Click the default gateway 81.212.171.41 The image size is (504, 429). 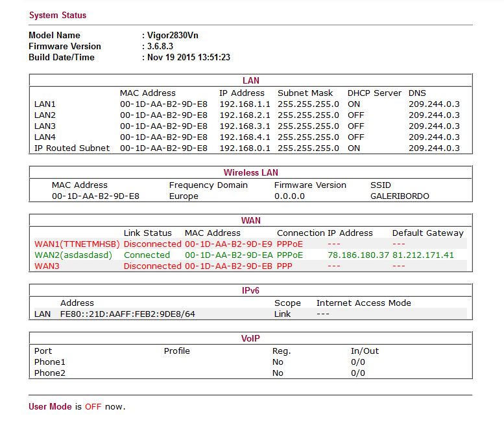[423, 255]
